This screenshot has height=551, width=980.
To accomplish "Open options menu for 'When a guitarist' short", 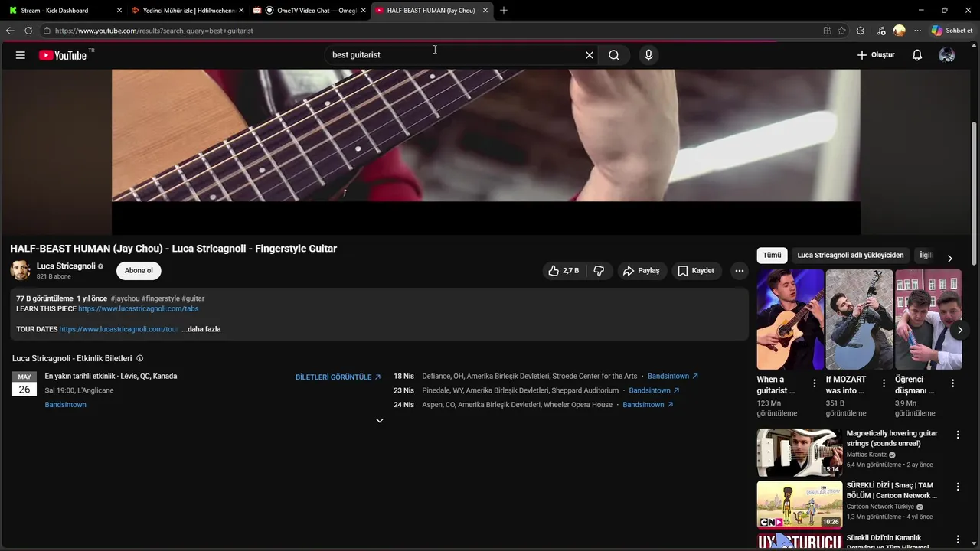I will [815, 383].
